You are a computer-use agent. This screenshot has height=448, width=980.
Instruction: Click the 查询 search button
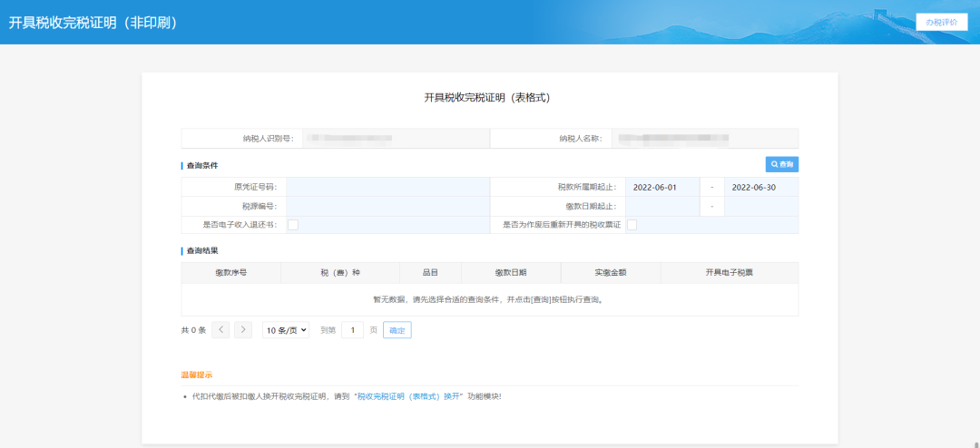click(782, 164)
